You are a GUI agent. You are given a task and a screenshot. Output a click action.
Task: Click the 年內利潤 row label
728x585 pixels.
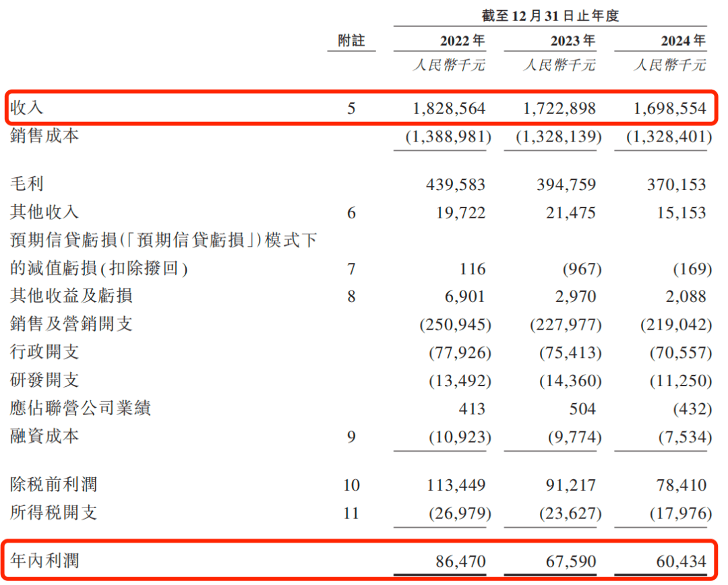(44, 560)
